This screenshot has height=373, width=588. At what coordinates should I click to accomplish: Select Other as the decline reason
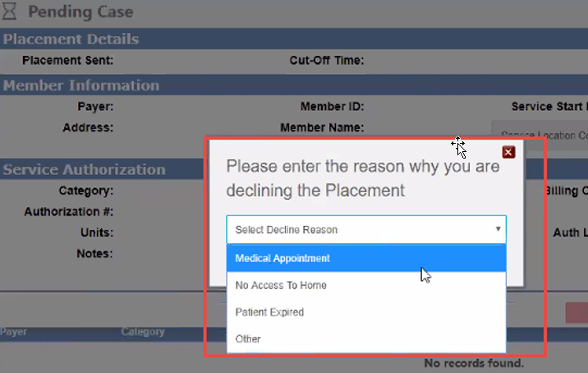(x=366, y=338)
